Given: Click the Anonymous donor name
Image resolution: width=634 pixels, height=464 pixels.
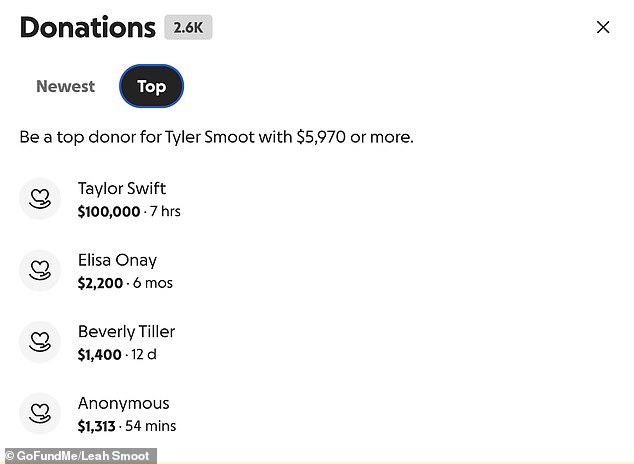Looking at the screenshot, I should pos(123,403).
